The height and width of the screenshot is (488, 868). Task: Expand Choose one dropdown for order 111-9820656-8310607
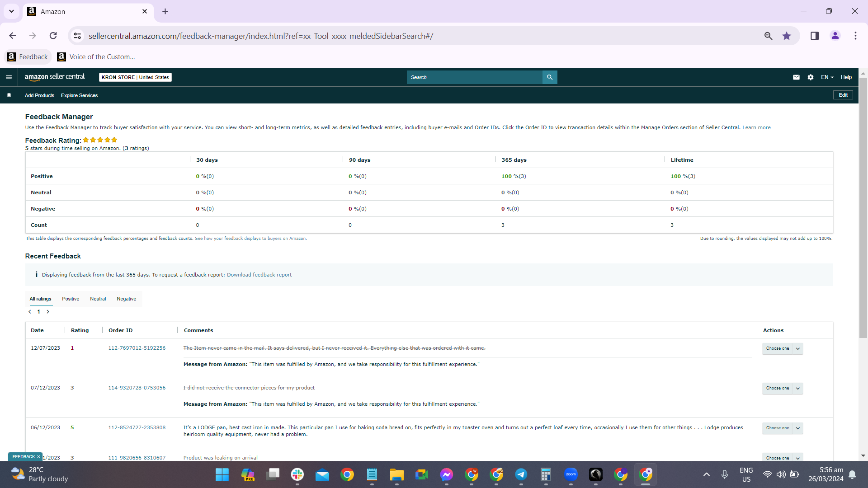point(782,457)
